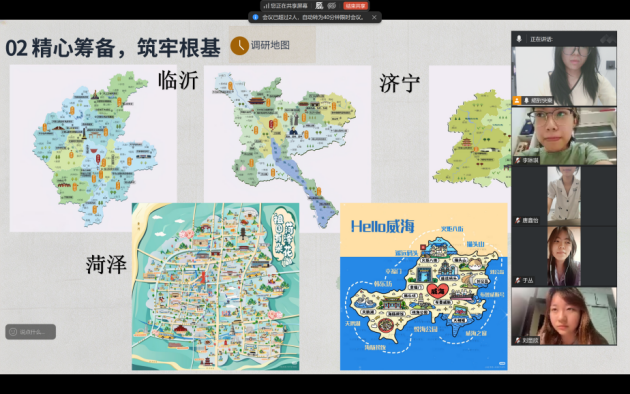Click the 调研地图 label
This screenshot has width=630, height=394.
pyautogui.click(x=270, y=45)
